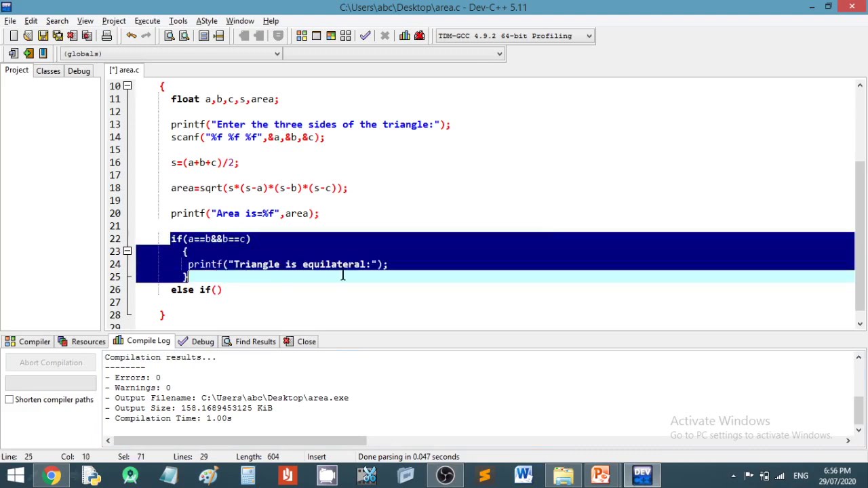Click the Save All toolbar icon

(x=58, y=36)
